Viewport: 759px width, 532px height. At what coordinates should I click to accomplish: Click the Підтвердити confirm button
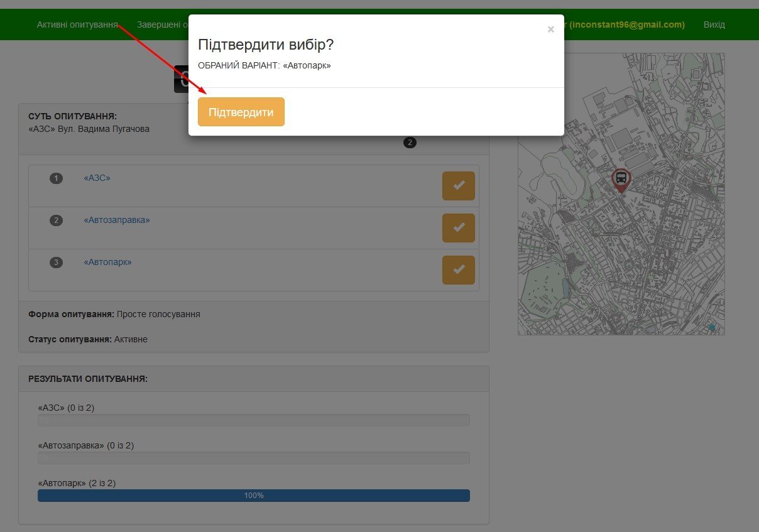pyautogui.click(x=241, y=112)
